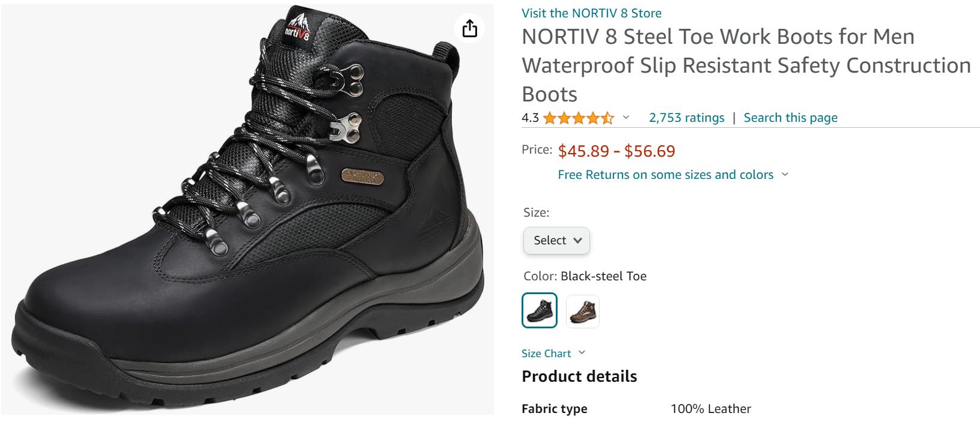The height and width of the screenshot is (425, 980).
Task: Choose the brown boot color swatch
Action: coord(582,311)
